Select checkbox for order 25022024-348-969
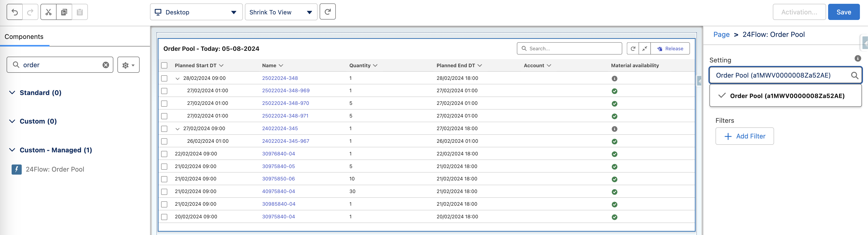Screen dimensions: 868x235 tap(164, 91)
